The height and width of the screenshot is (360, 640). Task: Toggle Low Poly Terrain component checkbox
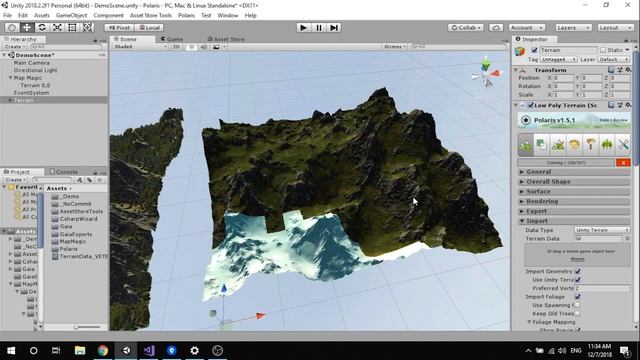pyautogui.click(x=531, y=105)
